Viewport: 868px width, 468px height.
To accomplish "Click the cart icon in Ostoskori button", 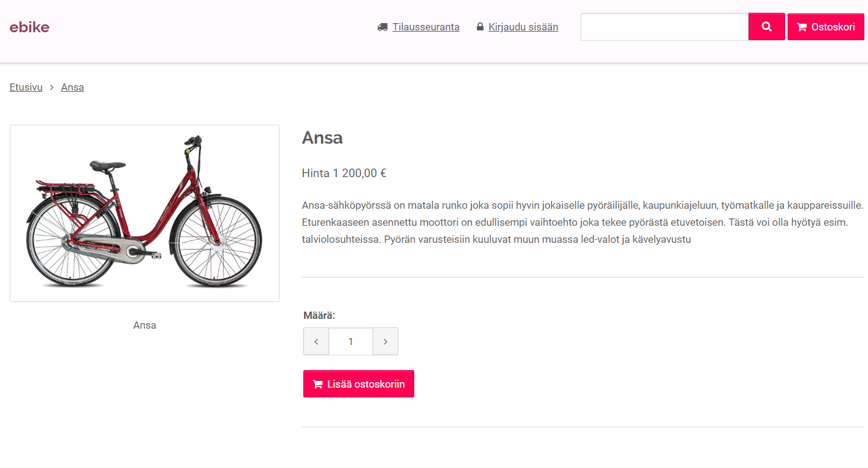I will point(802,27).
